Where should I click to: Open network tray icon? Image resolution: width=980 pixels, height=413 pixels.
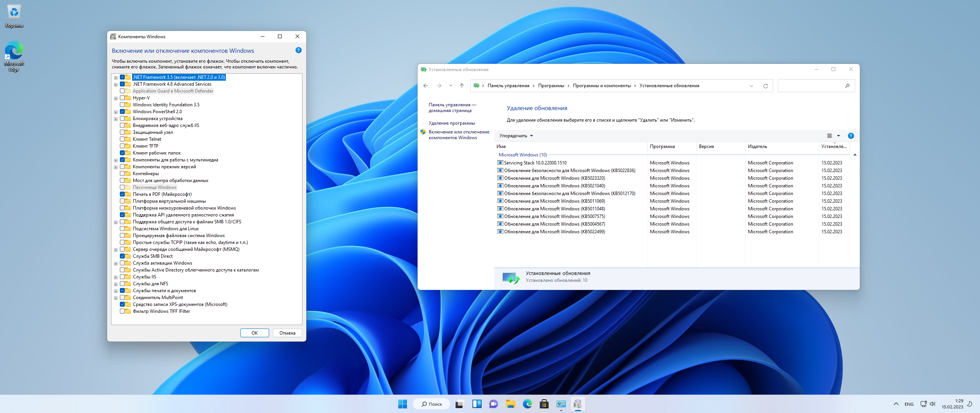(x=923, y=404)
